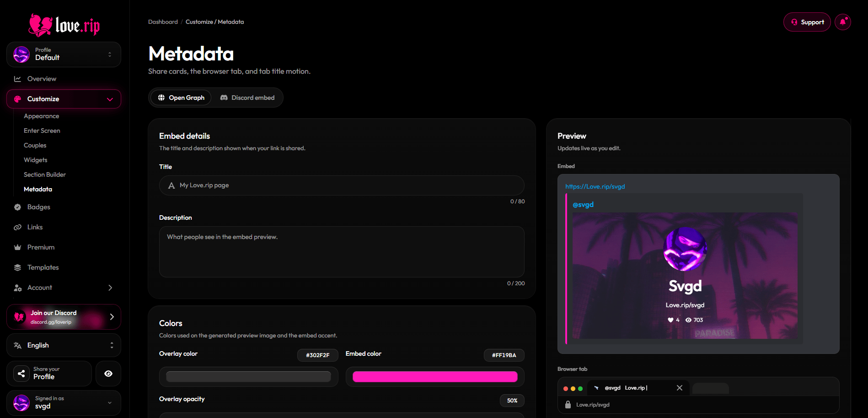Viewport: 868px width, 418px height.
Task: Open the Default profile selector
Action: (64, 54)
